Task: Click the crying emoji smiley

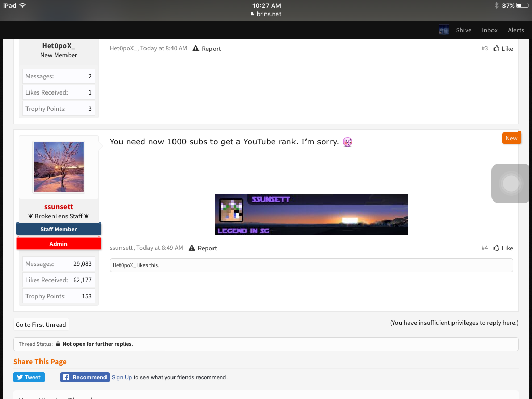Action: tap(348, 142)
